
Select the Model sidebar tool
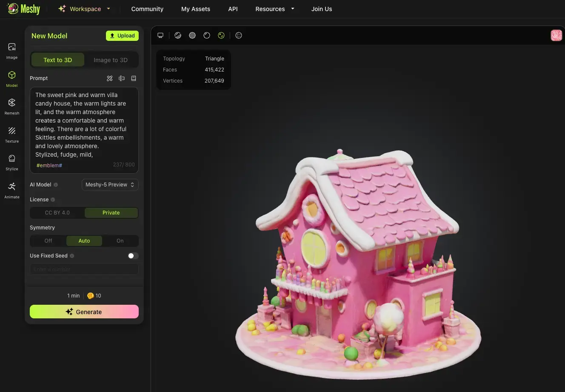click(11, 78)
